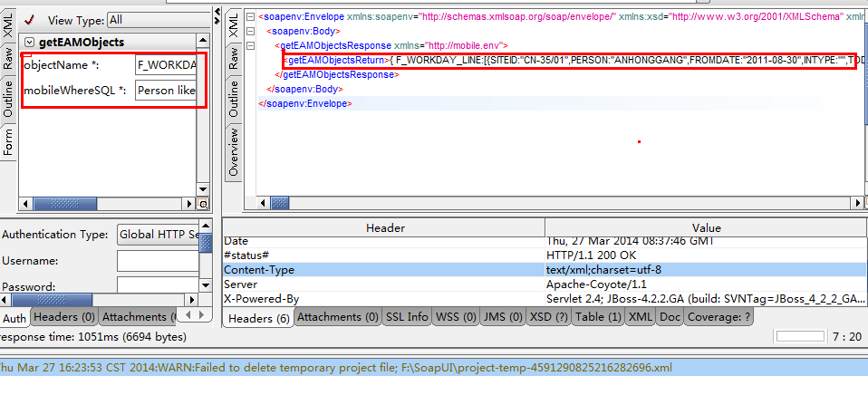Click the mobileWhereSQL input field
Screen dimensions: 868x395
tap(166, 91)
